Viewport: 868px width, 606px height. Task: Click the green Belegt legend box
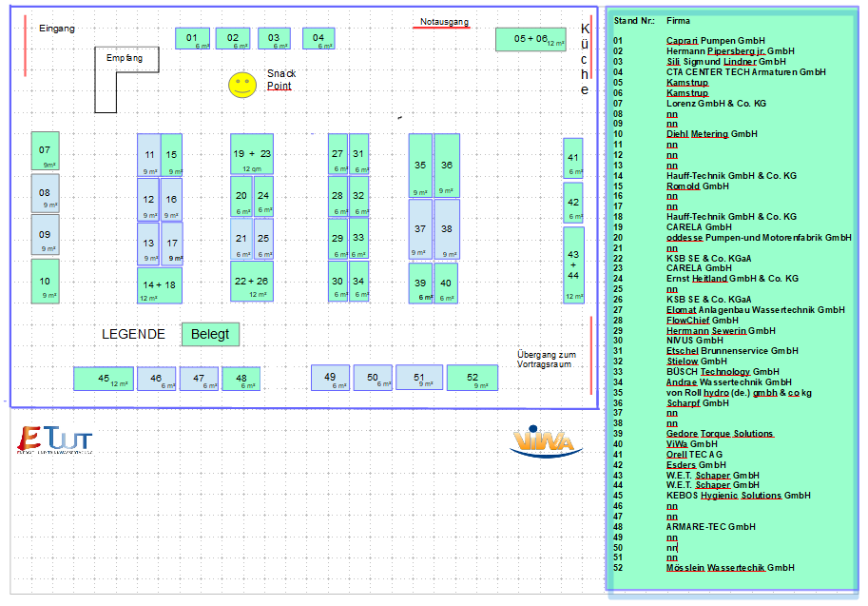coord(210,335)
